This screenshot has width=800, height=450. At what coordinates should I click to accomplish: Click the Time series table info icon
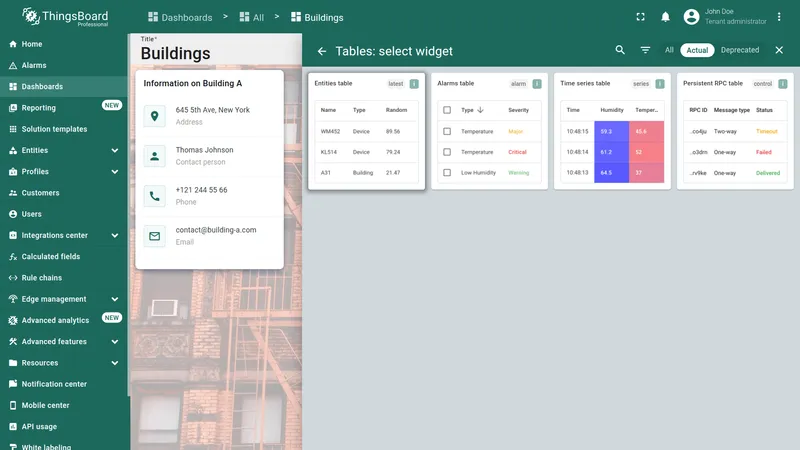coord(660,84)
